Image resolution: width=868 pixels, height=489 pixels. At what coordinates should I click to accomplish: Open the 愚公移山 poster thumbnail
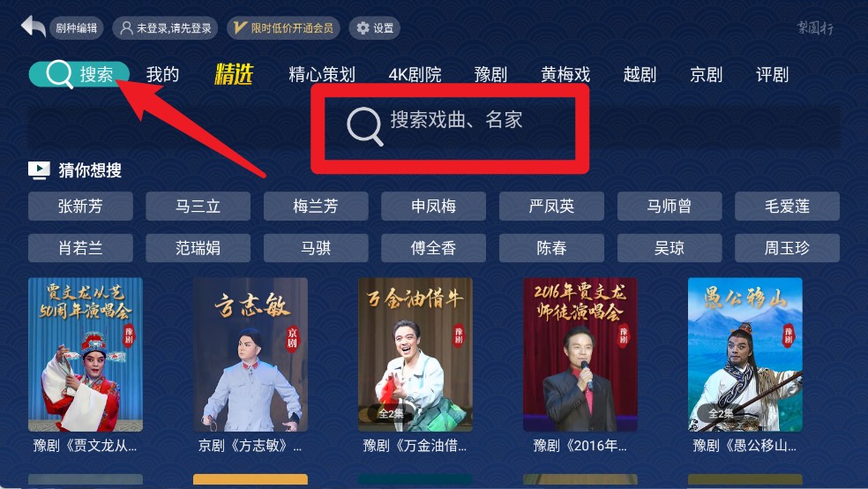click(745, 355)
